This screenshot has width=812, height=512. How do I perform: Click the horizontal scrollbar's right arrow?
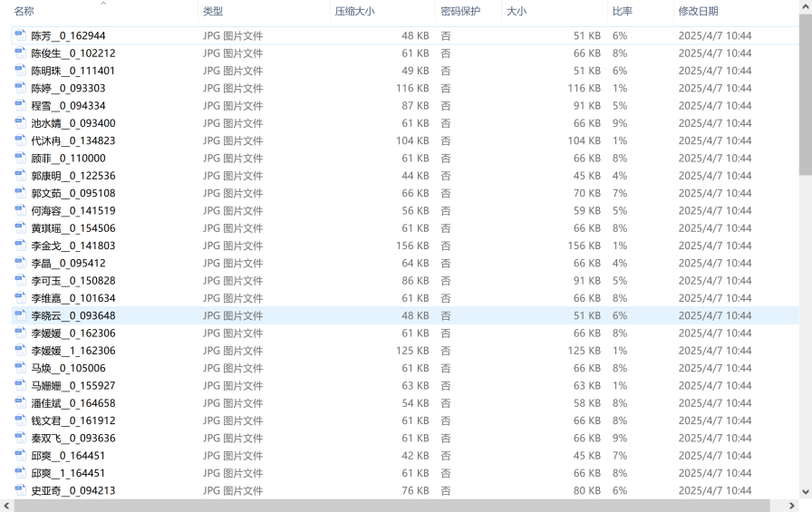[x=793, y=506]
